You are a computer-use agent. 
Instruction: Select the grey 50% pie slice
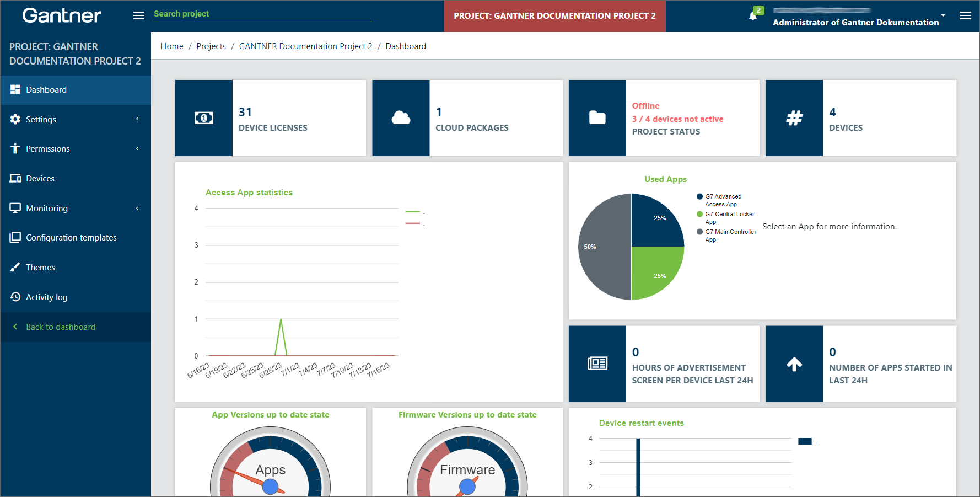coord(604,247)
